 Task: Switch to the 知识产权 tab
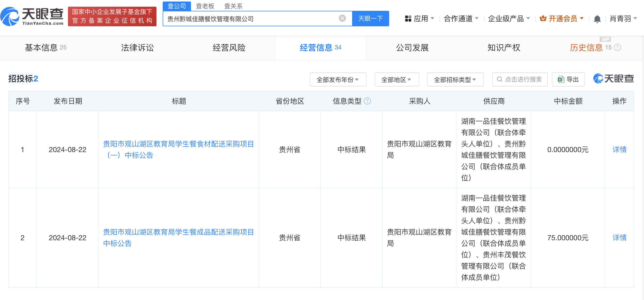504,48
